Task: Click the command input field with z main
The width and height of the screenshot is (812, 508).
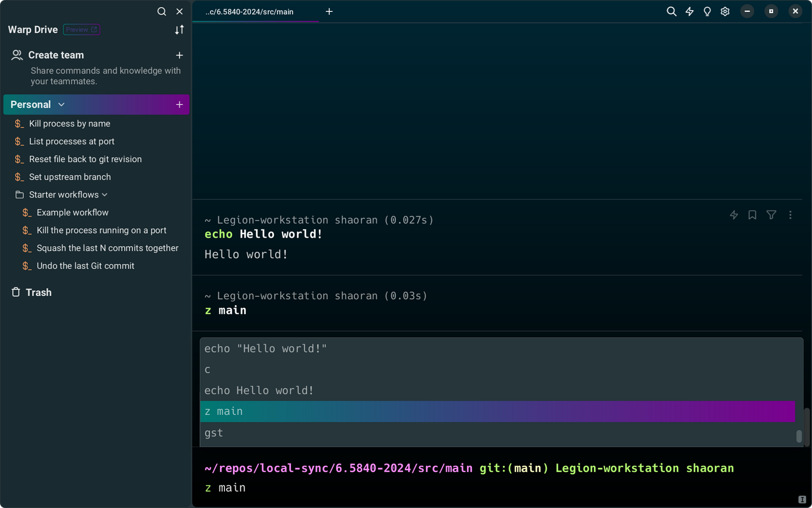Action: click(501, 488)
